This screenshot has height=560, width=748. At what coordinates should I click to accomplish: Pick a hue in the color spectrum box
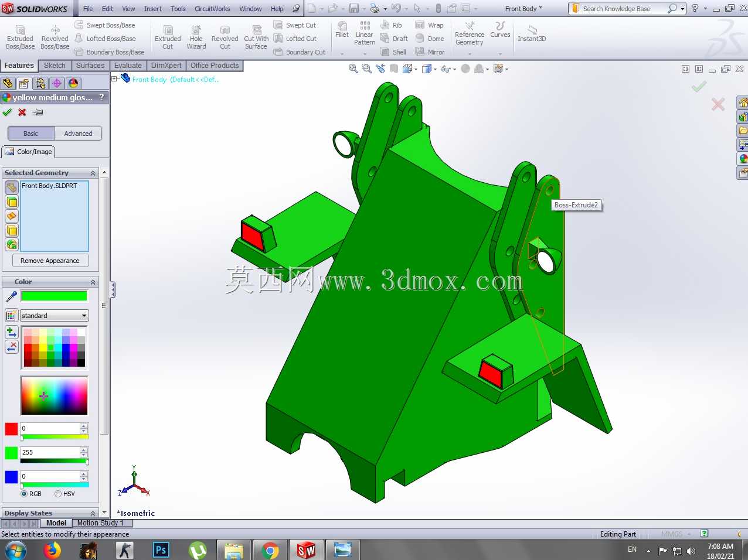pos(54,396)
